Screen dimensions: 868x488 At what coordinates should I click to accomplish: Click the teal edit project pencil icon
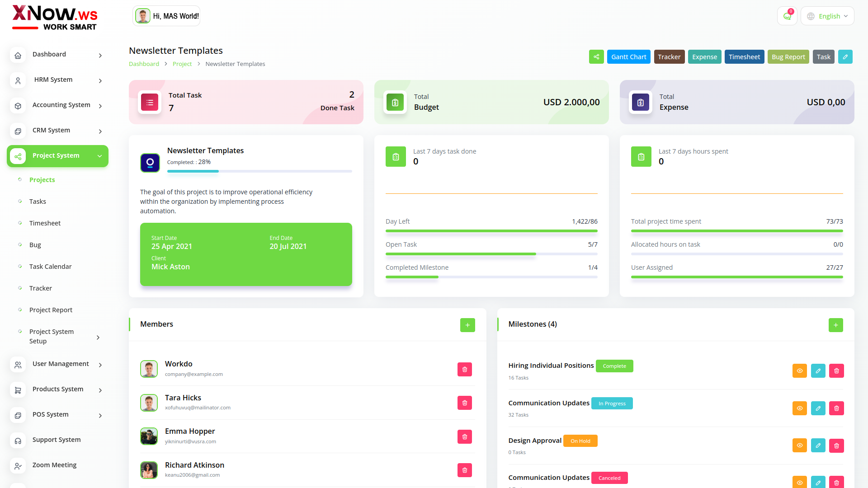coord(845,57)
